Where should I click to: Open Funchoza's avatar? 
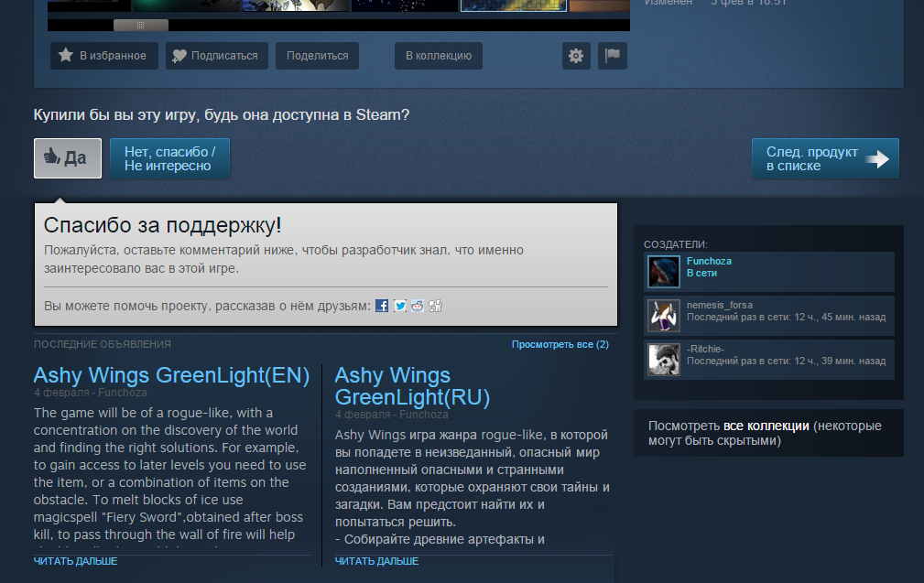point(664,272)
